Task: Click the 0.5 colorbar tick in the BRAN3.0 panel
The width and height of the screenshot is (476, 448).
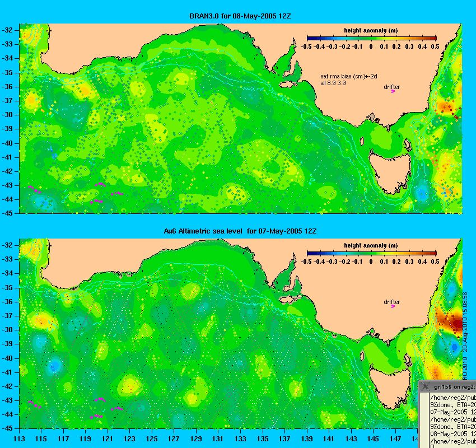Action: (435, 46)
